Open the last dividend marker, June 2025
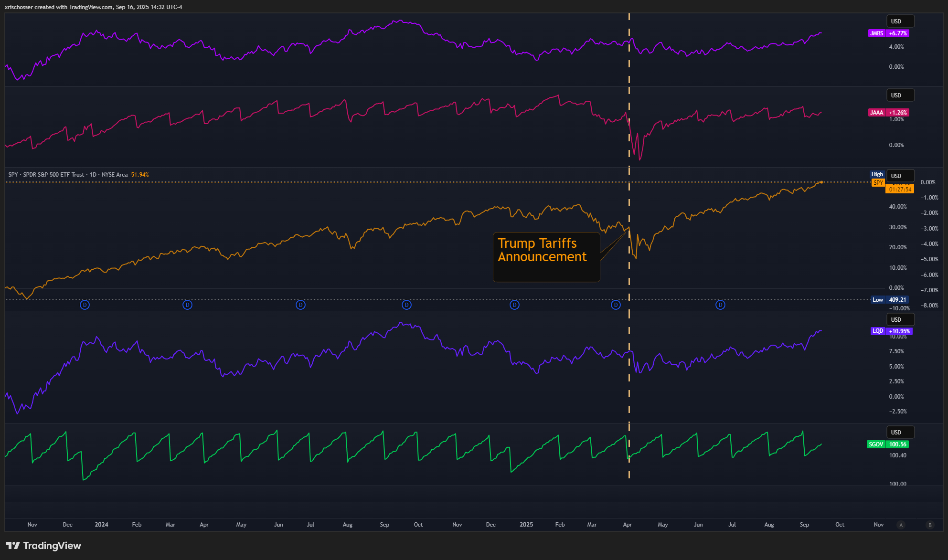 click(720, 305)
